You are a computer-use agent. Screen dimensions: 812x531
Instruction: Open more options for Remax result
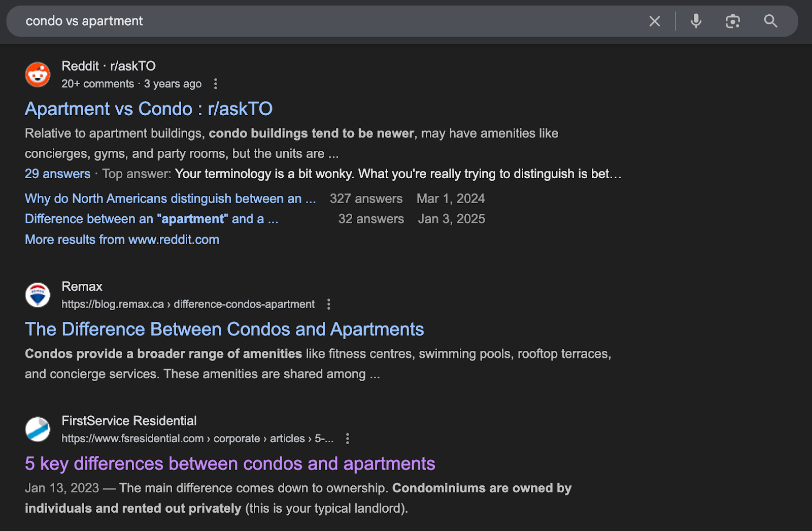329,304
